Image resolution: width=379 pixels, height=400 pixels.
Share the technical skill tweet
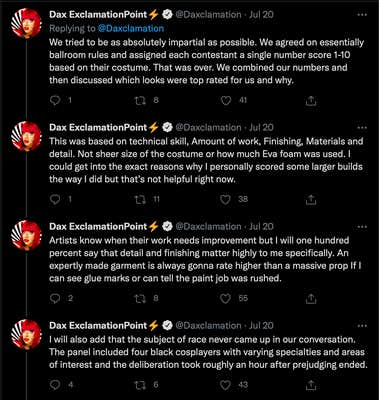311,199
